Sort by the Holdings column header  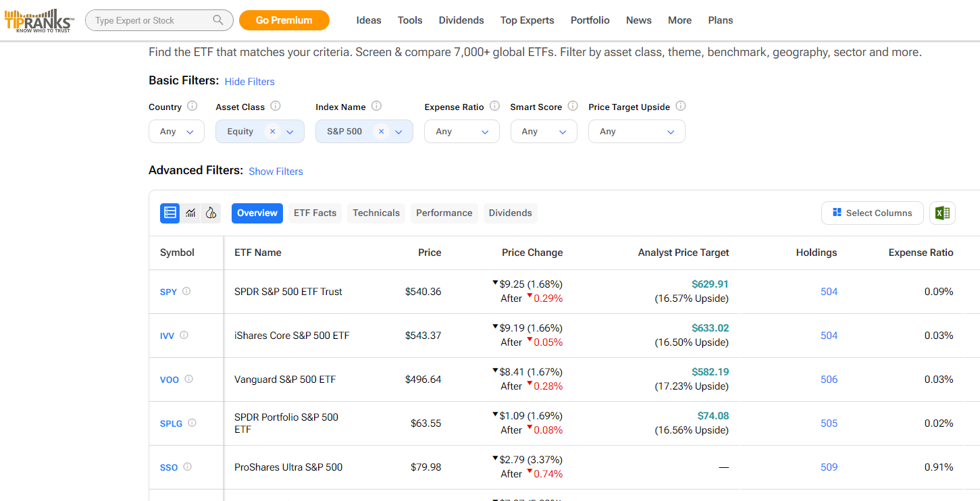click(817, 253)
